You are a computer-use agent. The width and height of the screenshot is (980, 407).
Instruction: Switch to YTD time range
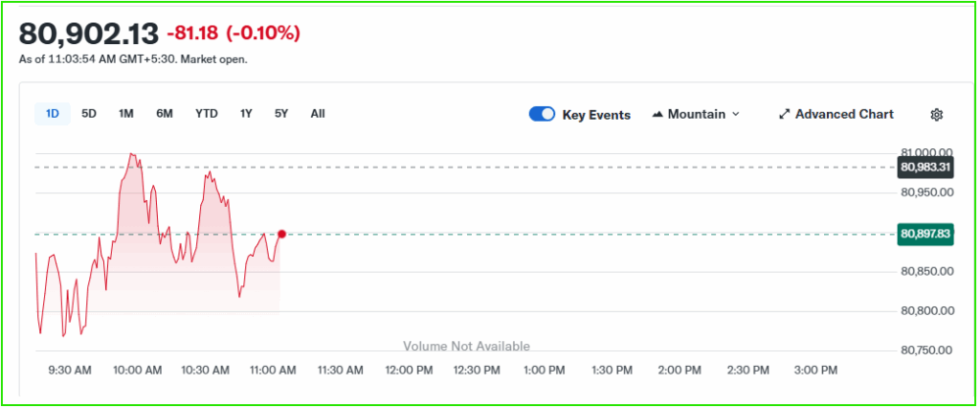click(207, 114)
